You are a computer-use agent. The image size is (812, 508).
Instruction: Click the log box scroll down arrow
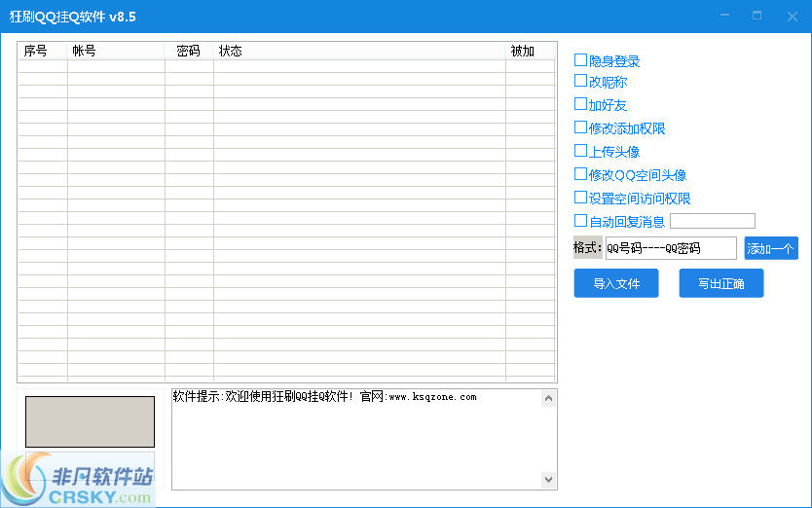point(549,480)
